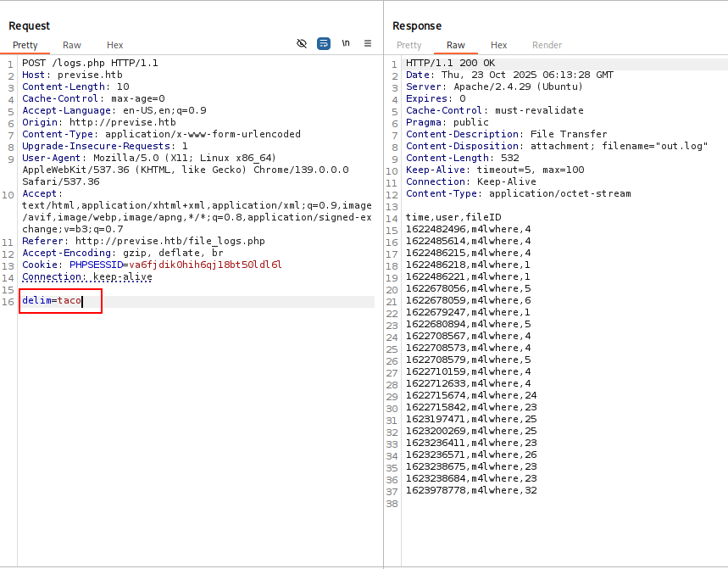The width and height of the screenshot is (728, 569).
Task: Switch to the Raw tab in Request panel
Action: [72, 45]
